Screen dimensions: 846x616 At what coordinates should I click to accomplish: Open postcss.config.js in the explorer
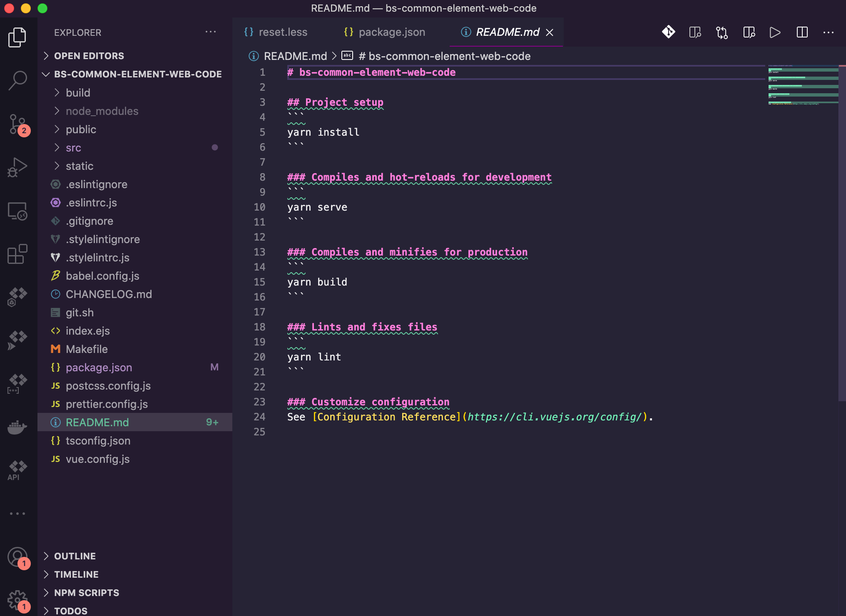pyautogui.click(x=135, y=385)
